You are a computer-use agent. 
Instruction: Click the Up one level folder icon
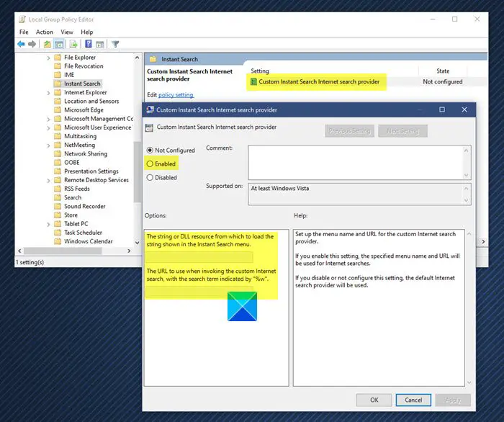click(48, 44)
